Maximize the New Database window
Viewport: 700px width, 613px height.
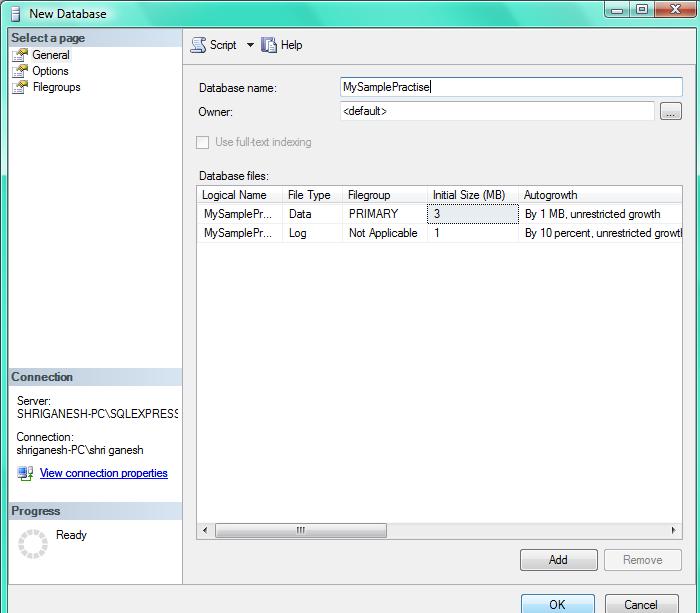(642, 10)
